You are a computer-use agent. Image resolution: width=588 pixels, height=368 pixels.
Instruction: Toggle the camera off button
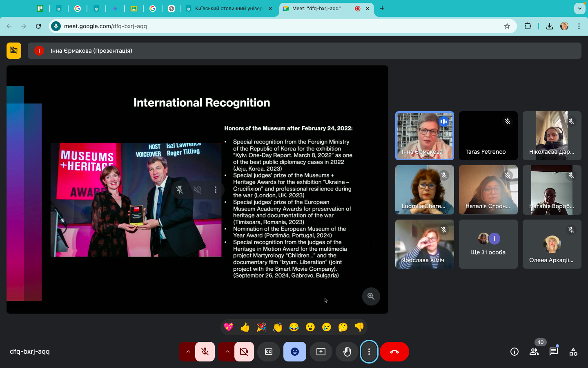pyautogui.click(x=244, y=352)
